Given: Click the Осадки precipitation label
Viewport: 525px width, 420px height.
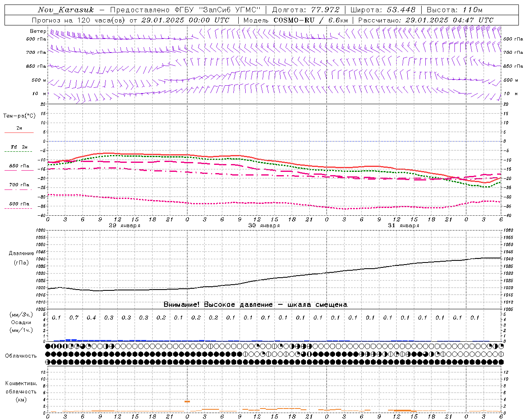Looking at the screenshot, I should tap(21, 322).
